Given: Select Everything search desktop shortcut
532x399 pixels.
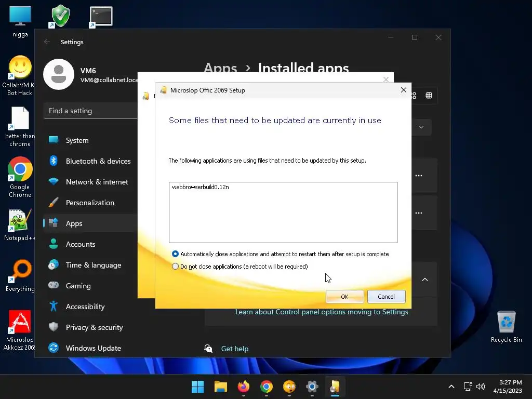Looking at the screenshot, I should tap(20, 275).
